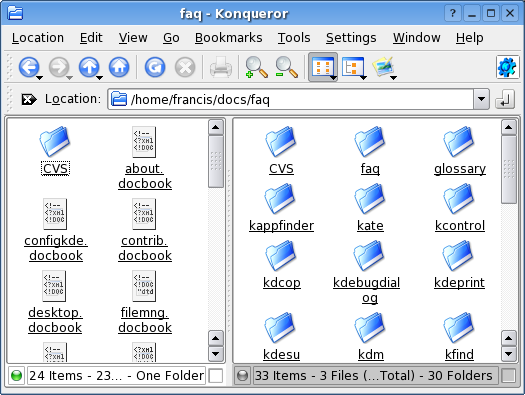Viewport: 525px width, 395px height.
Task: Activate the right pane's gray indicator light
Action: [242, 375]
